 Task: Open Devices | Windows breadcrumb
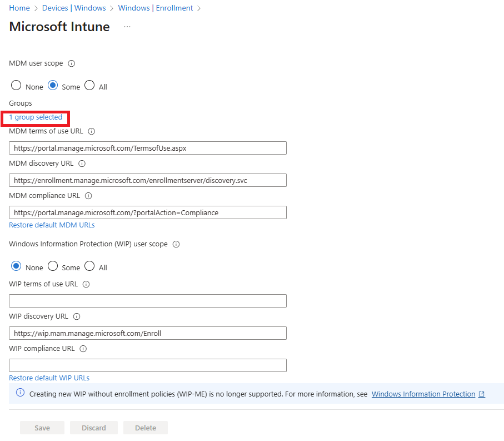(73, 8)
